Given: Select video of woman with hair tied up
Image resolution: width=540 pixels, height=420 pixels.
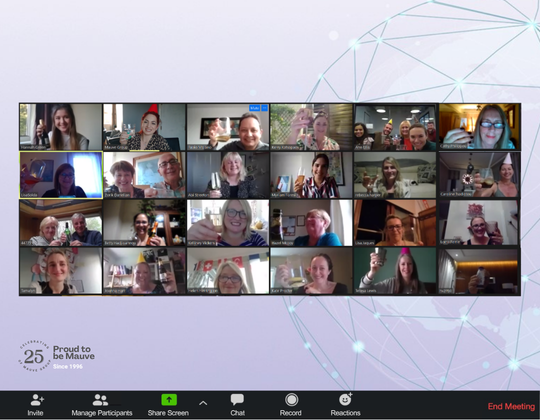Looking at the screenshot, I should coord(61,271).
